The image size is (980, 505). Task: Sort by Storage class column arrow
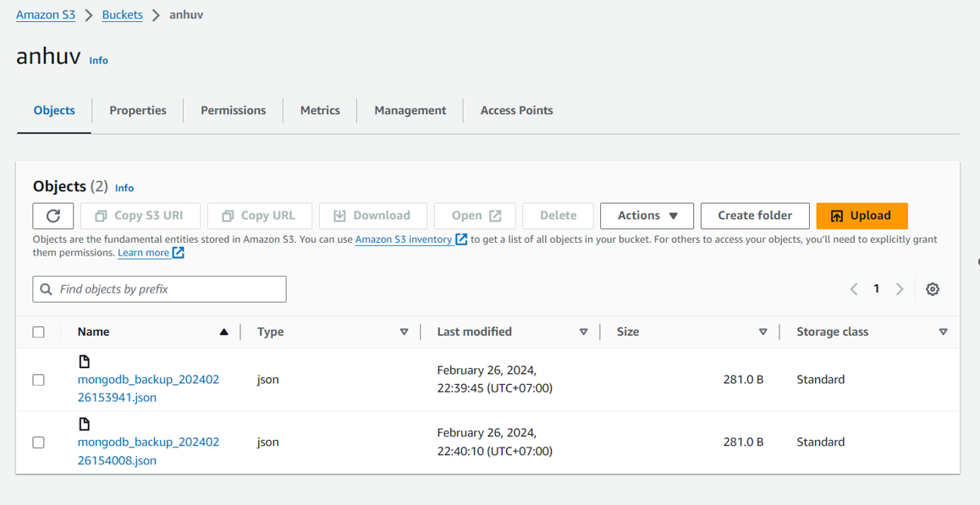(x=943, y=332)
